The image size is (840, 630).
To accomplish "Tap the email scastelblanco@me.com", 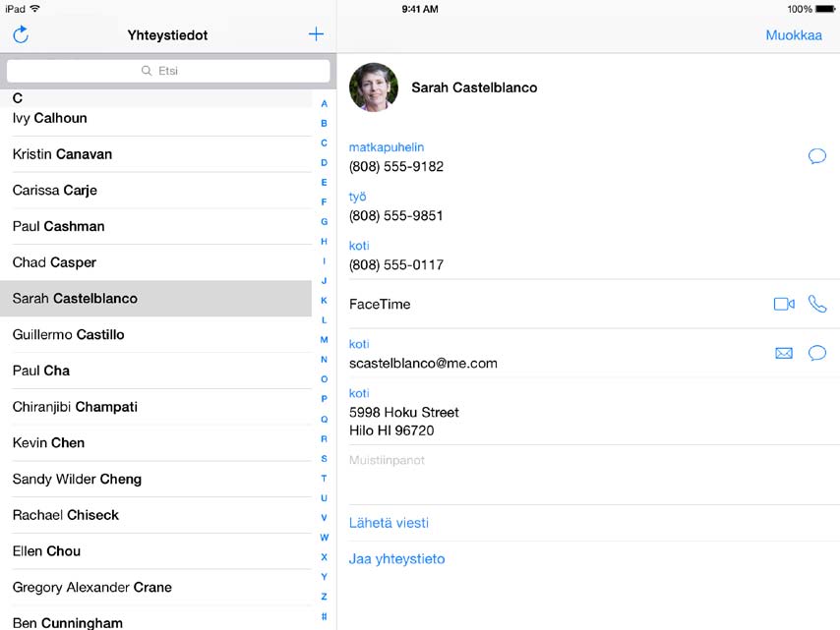I will 423,364.
